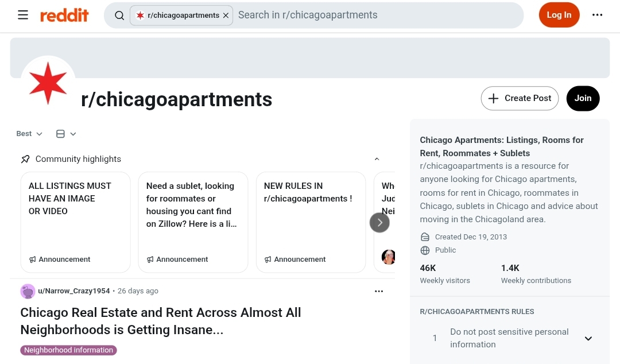This screenshot has height=364, width=620.
Task: Click the R/CHICAGOAPARTMENTS RULES heading
Action: 477,312
